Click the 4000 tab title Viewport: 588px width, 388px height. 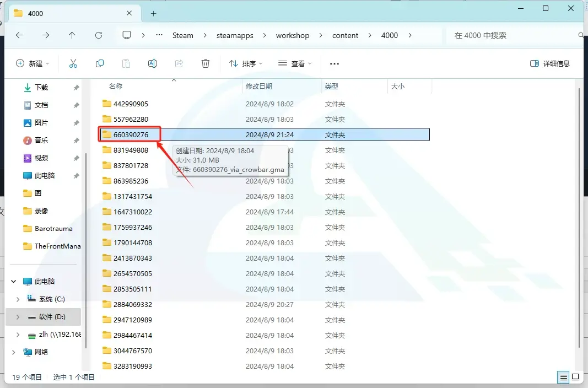[36, 13]
